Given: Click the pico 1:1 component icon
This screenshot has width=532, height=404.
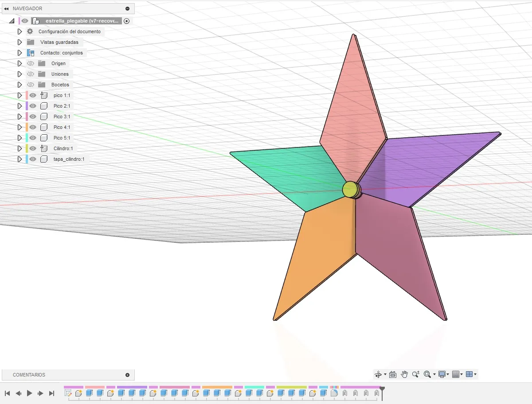Looking at the screenshot, I should tap(43, 95).
